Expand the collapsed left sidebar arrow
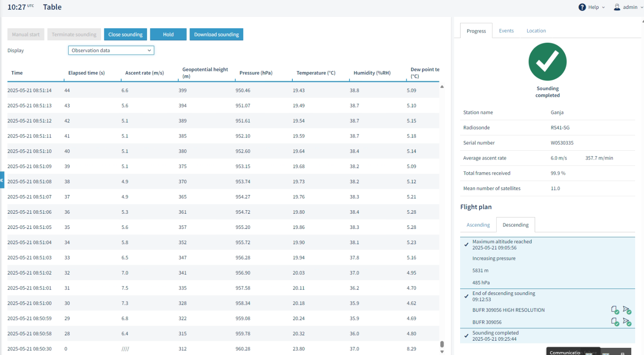This screenshot has width=644, height=355. click(x=2, y=180)
